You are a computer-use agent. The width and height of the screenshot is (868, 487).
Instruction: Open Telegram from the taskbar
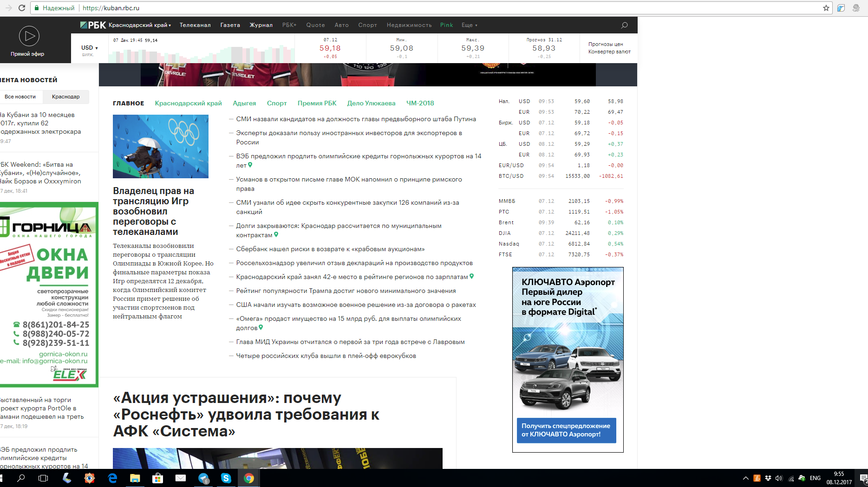click(203, 478)
